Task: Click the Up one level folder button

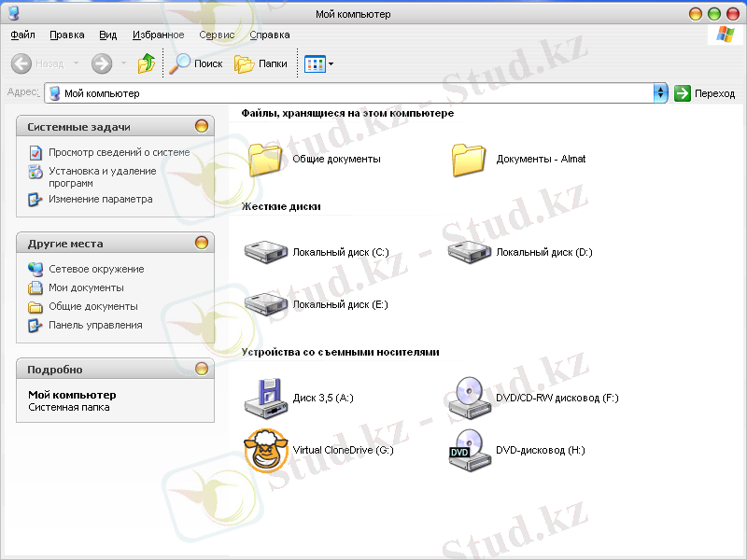Action: [147, 63]
